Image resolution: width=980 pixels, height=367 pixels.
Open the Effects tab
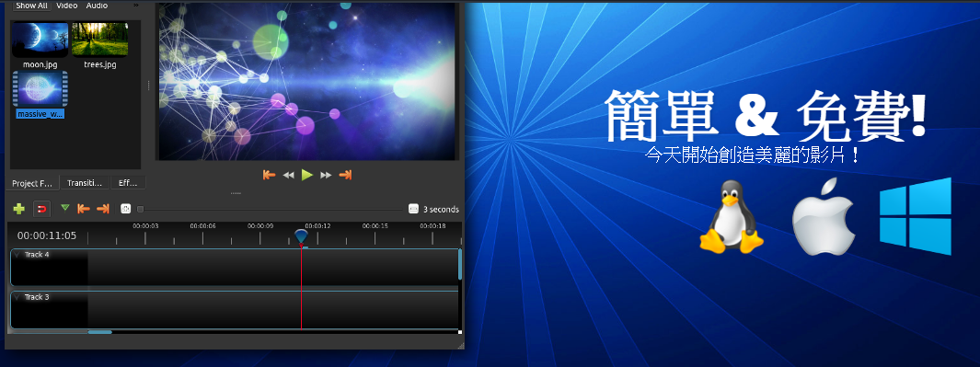click(128, 183)
